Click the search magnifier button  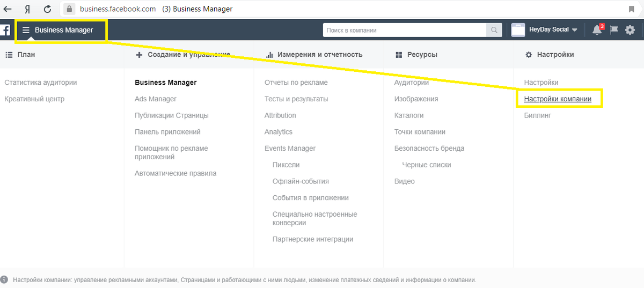click(494, 30)
